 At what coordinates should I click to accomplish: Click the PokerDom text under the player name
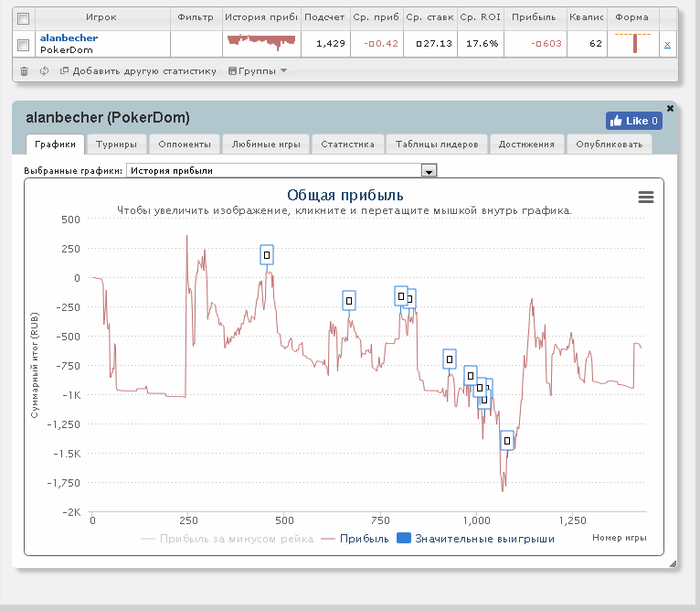pos(67,50)
